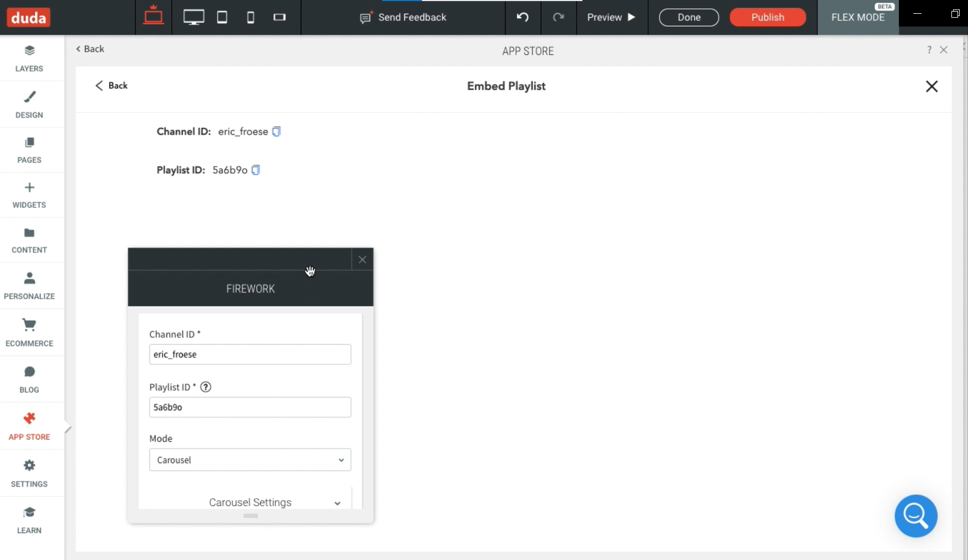The height and width of the screenshot is (560, 968).
Task: Click inside the Channel ID input field
Action: pos(250,354)
